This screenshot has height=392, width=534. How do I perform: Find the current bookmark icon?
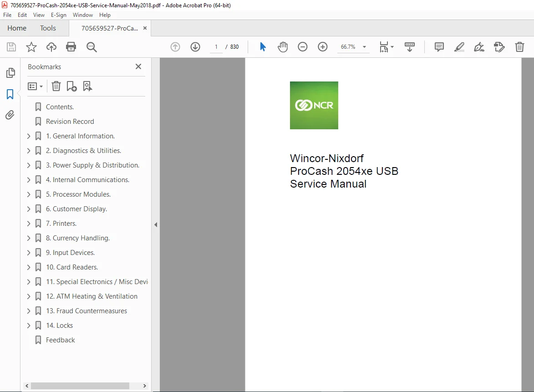coord(87,86)
